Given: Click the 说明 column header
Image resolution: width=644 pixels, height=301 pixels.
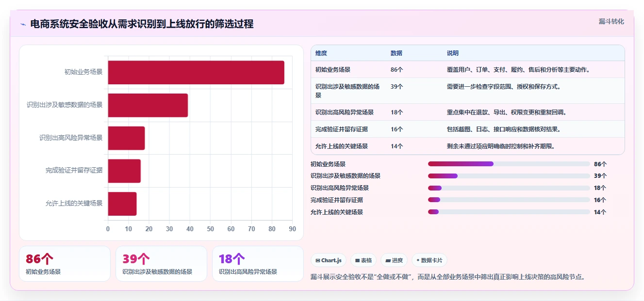Looking at the screenshot, I should (x=453, y=53).
